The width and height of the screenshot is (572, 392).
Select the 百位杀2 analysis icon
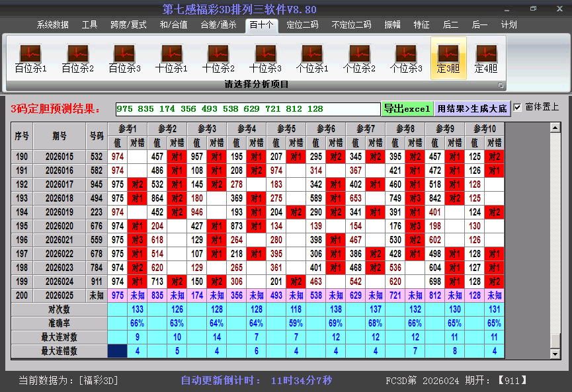77,58
